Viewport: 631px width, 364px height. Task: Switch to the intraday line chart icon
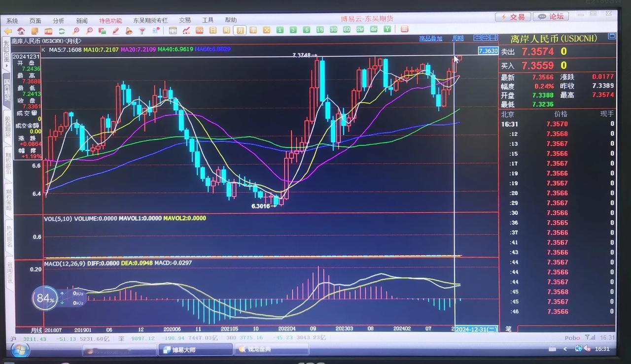186,31
